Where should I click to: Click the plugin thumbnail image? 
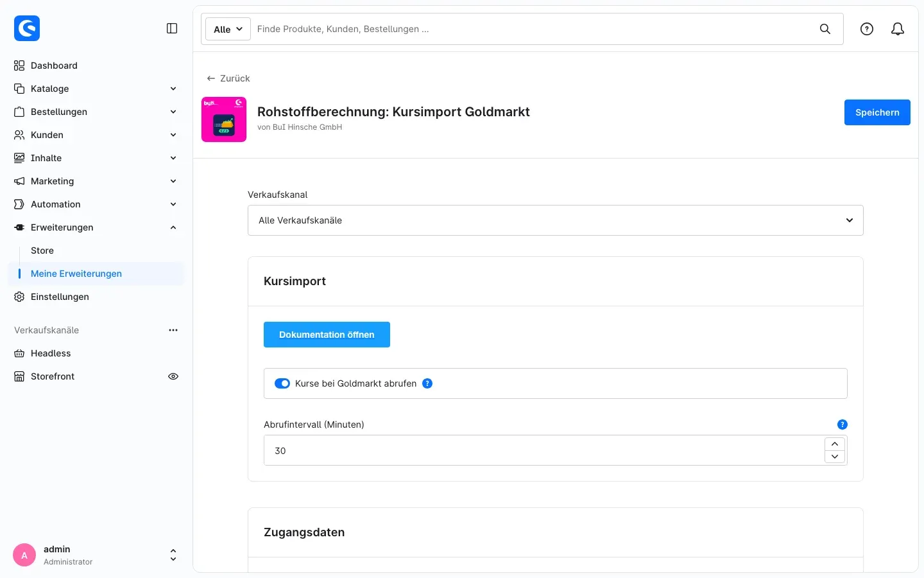224,119
